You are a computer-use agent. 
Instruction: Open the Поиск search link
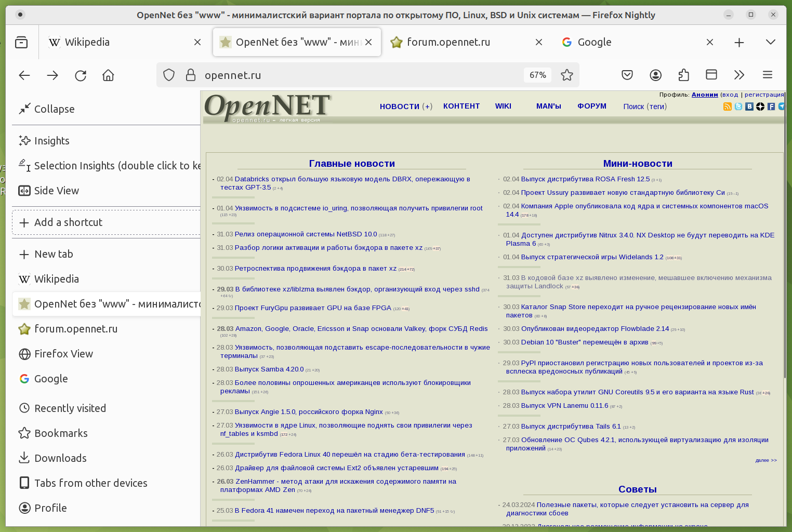pyautogui.click(x=633, y=107)
